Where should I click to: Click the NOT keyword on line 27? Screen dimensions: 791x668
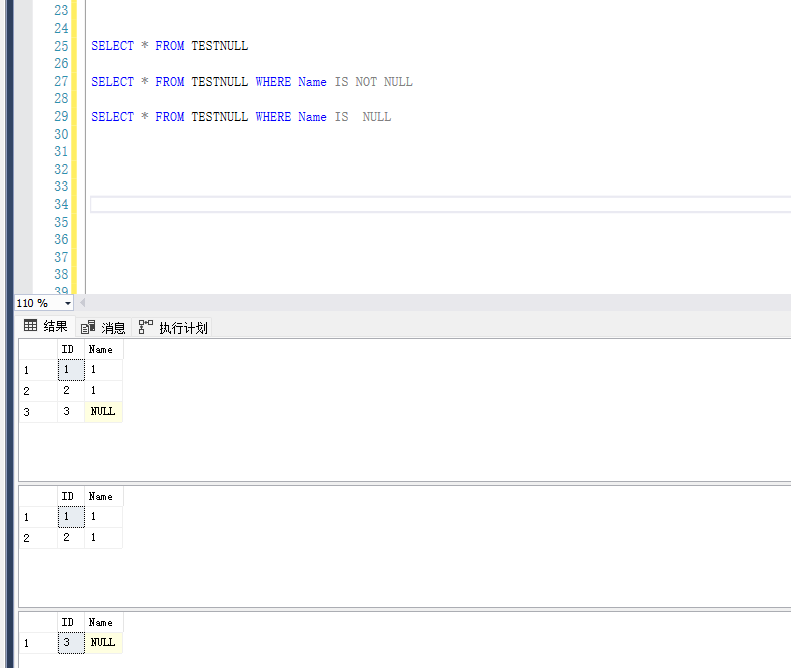pos(366,82)
